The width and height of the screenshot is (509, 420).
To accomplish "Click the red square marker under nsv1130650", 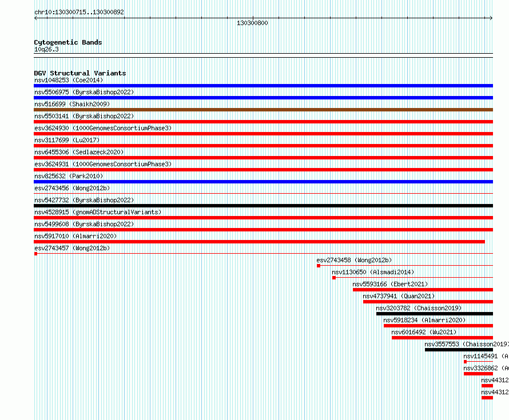I will 333,278.
